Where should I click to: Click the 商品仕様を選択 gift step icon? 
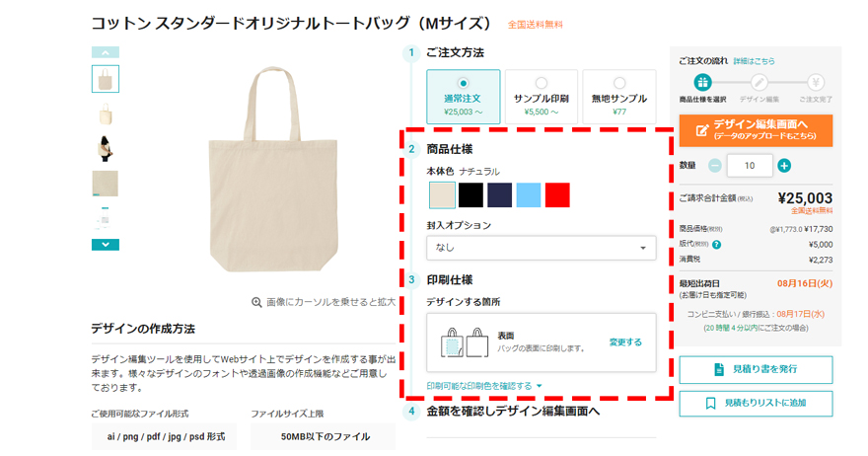pyautogui.click(x=702, y=83)
